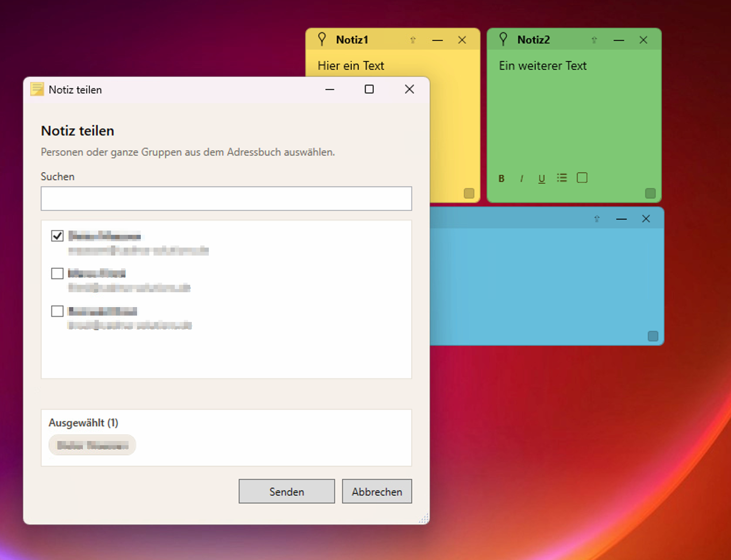This screenshot has width=731, height=560.
Task: Open the green color square on Notiz2
Action: 650,193
